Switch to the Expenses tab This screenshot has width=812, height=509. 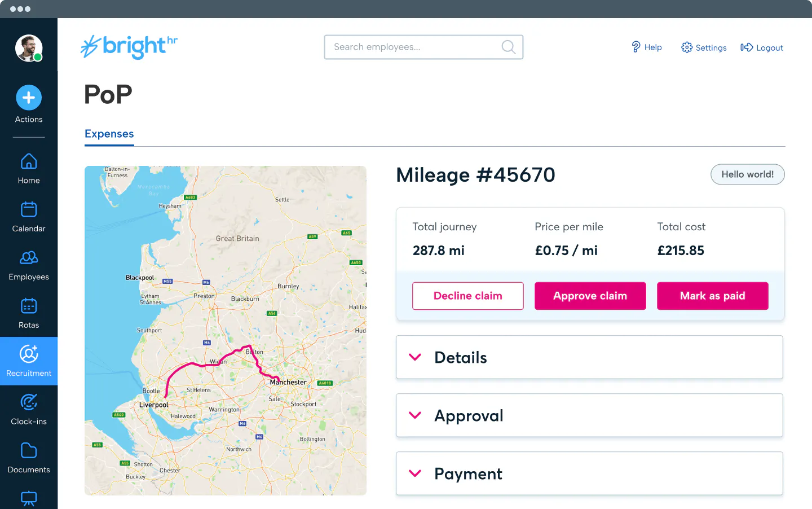(109, 134)
